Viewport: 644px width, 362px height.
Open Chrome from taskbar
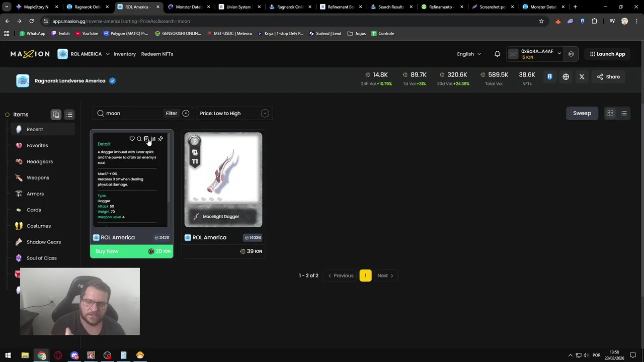[x=42, y=355]
